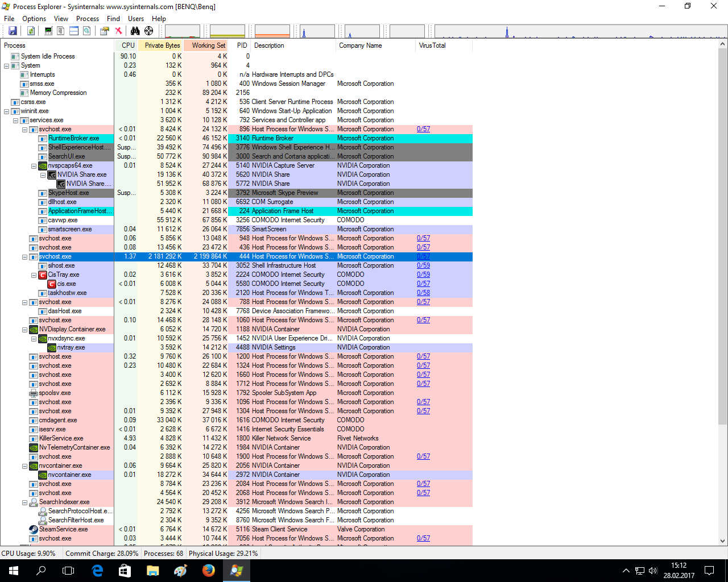Image resolution: width=728 pixels, height=582 pixels.
Task: Select the KillerService.exe process row
Action: pos(61,438)
